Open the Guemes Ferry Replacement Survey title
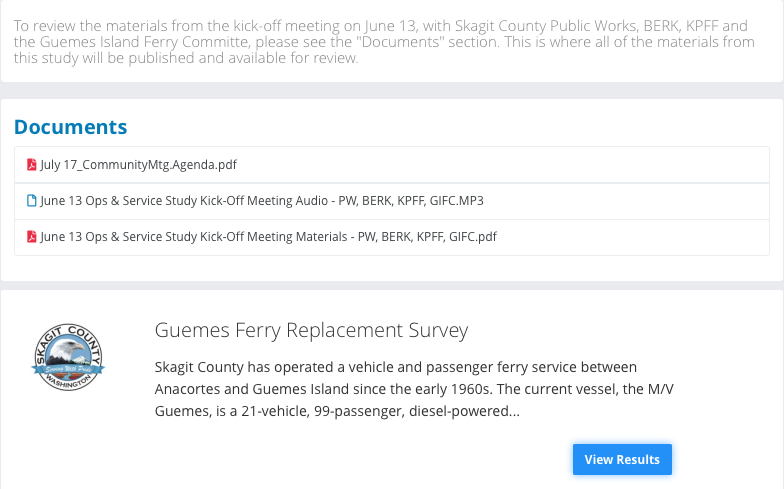This screenshot has height=489, width=784. pos(311,330)
